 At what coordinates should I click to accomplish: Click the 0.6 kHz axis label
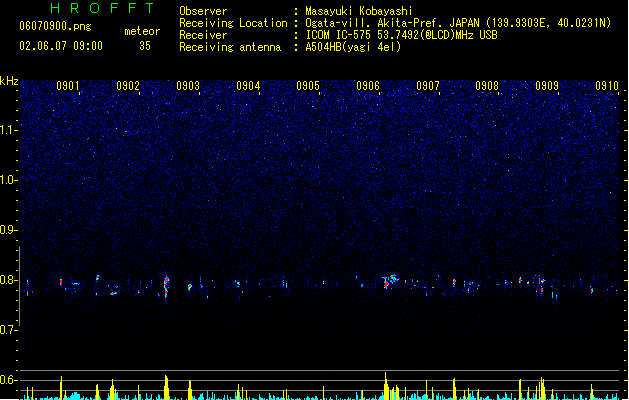8,380
